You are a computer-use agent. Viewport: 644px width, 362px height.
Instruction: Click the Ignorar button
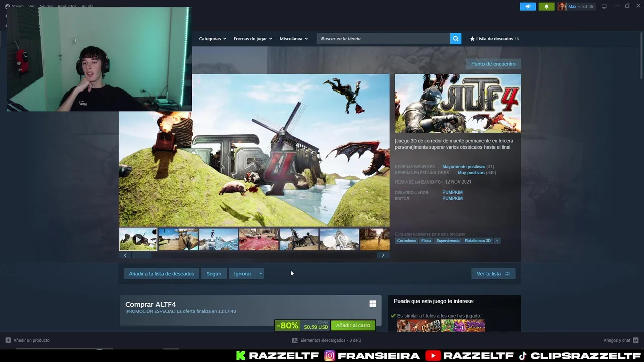point(243,274)
